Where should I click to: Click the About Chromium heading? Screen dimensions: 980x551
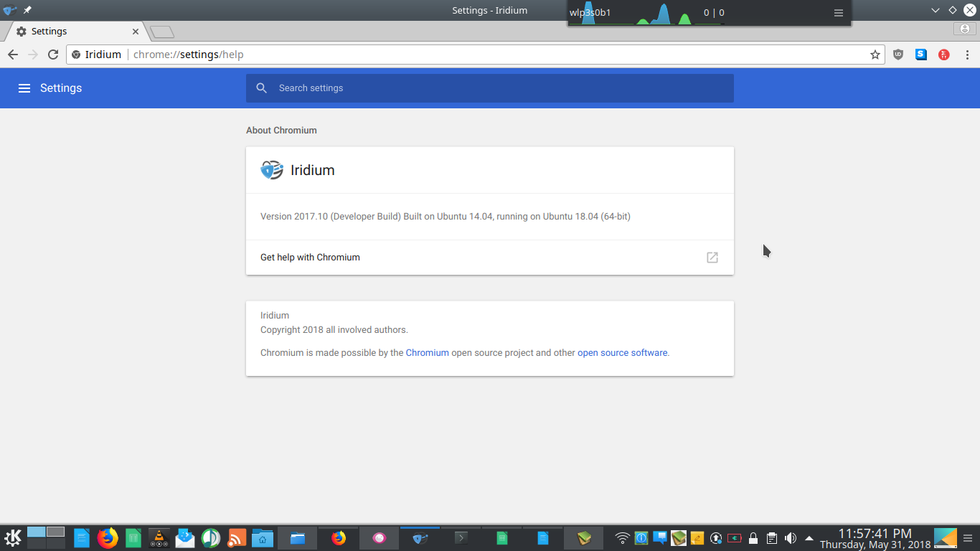pyautogui.click(x=281, y=131)
